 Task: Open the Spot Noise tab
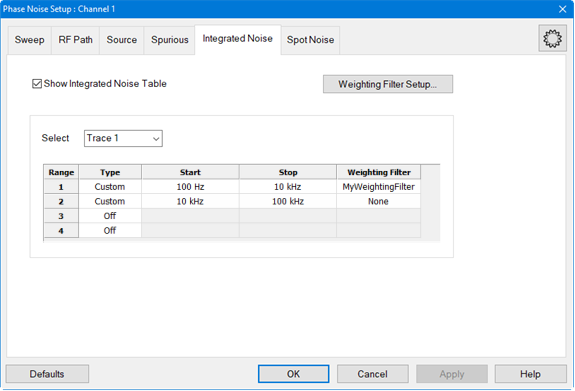coord(310,40)
